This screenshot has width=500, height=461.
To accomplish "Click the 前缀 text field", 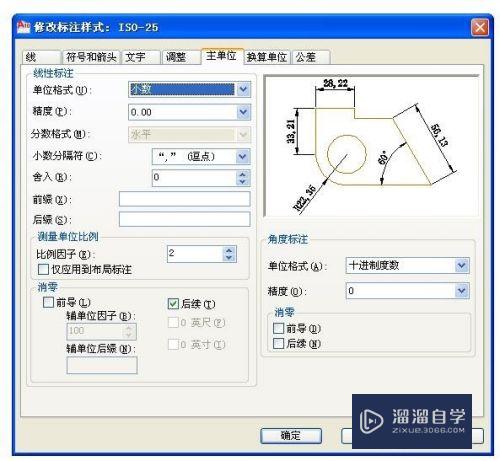I will tap(185, 199).
